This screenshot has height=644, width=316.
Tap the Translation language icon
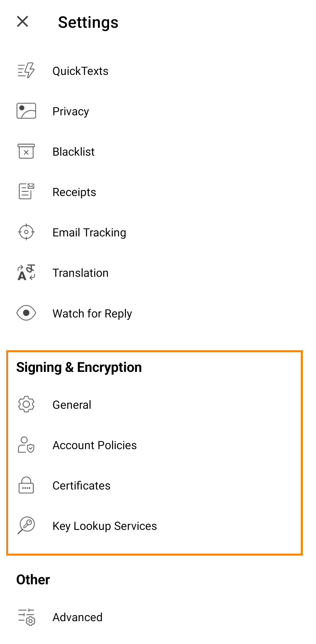pos(26,272)
